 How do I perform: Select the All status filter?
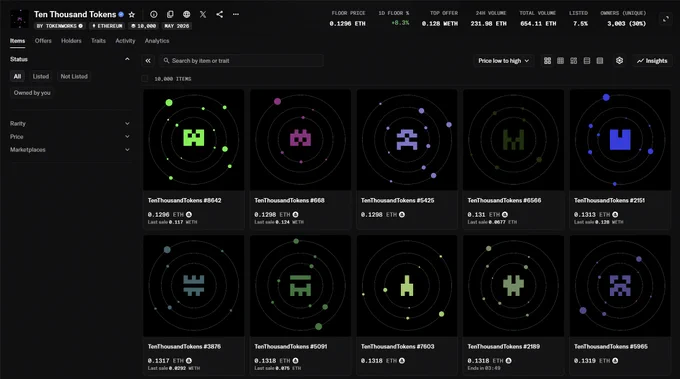pos(17,76)
